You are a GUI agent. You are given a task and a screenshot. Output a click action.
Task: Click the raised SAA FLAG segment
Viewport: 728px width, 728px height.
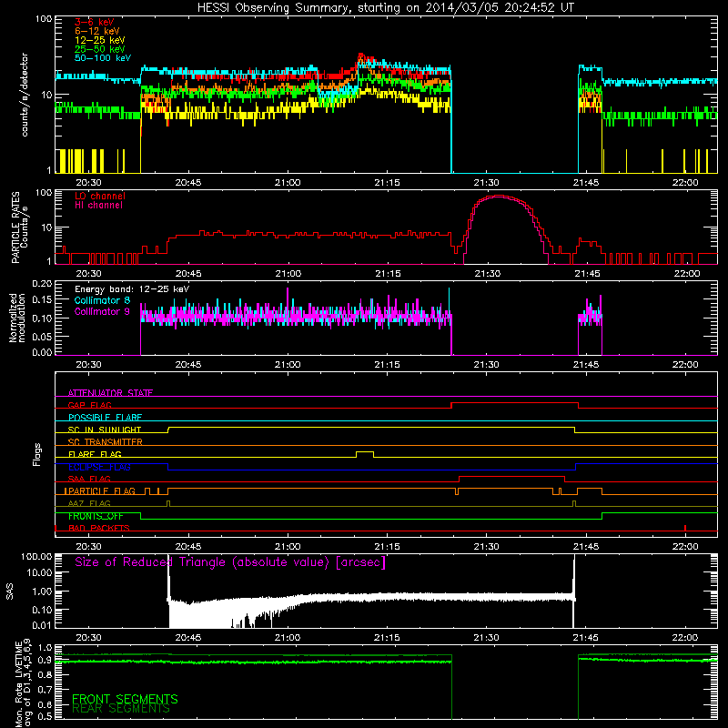[511, 477]
